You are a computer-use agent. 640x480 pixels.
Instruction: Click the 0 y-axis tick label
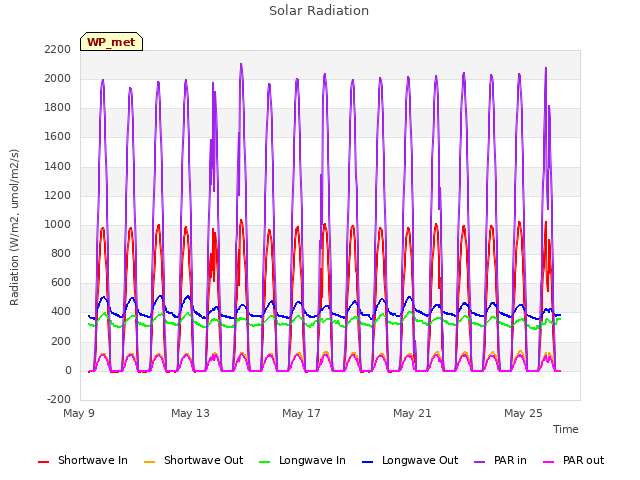(x=68, y=371)
